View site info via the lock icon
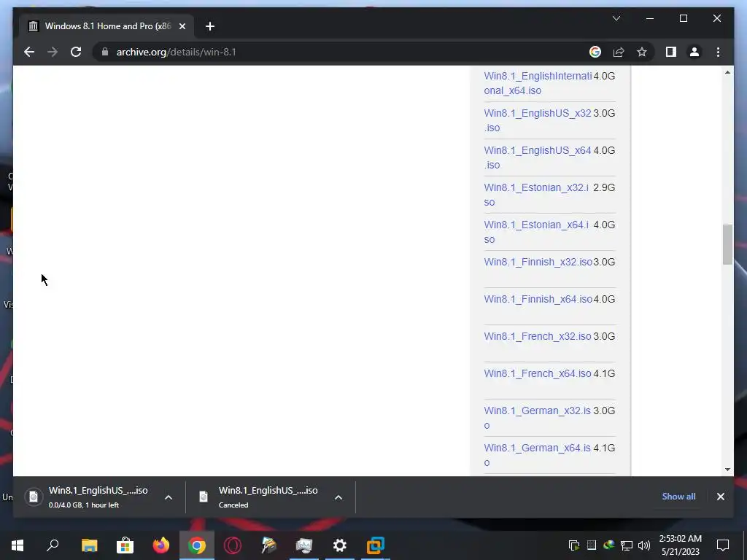The width and height of the screenshot is (747, 560). (x=105, y=52)
